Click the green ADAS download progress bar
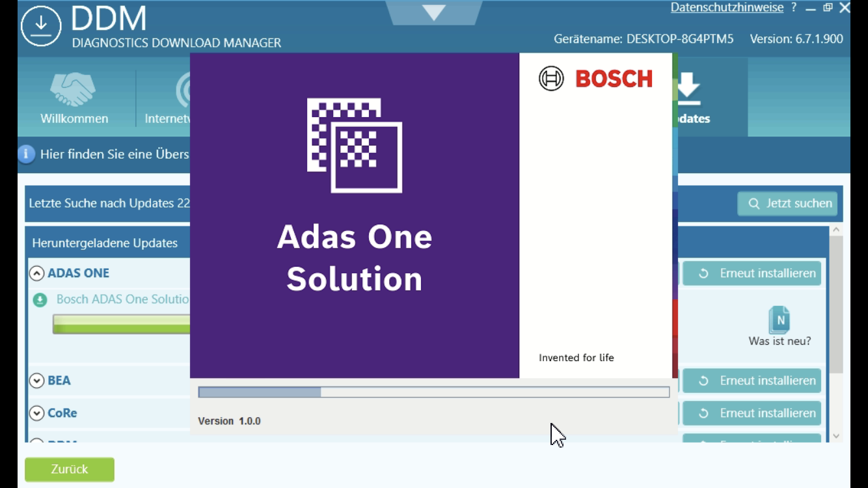The image size is (868, 488). (x=121, y=324)
